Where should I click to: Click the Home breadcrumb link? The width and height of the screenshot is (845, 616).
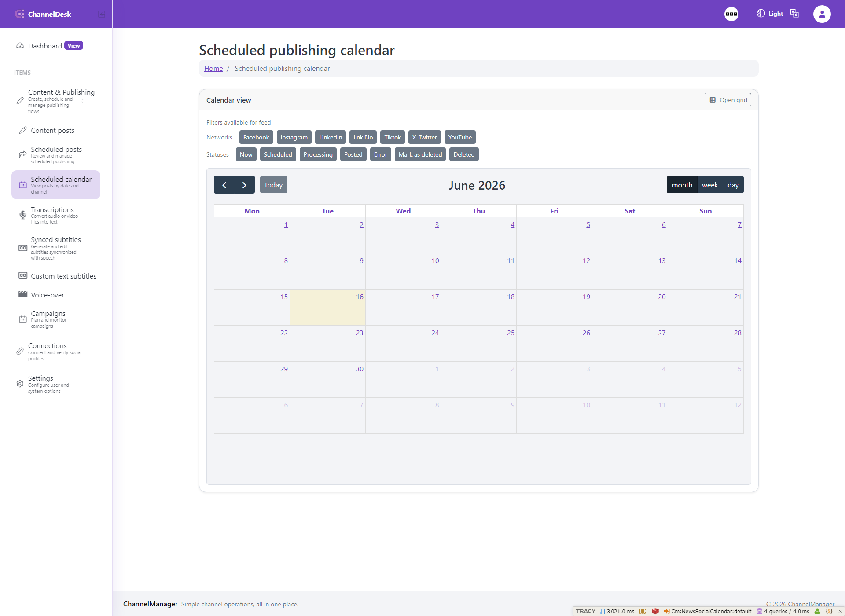[213, 69]
